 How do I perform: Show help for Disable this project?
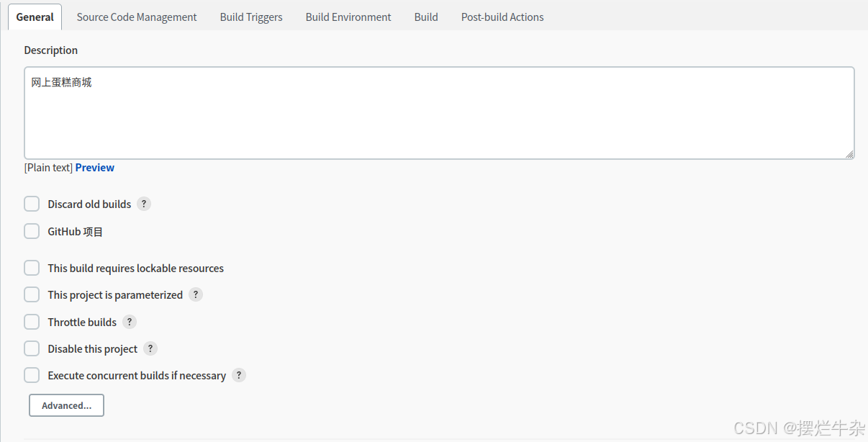(150, 348)
